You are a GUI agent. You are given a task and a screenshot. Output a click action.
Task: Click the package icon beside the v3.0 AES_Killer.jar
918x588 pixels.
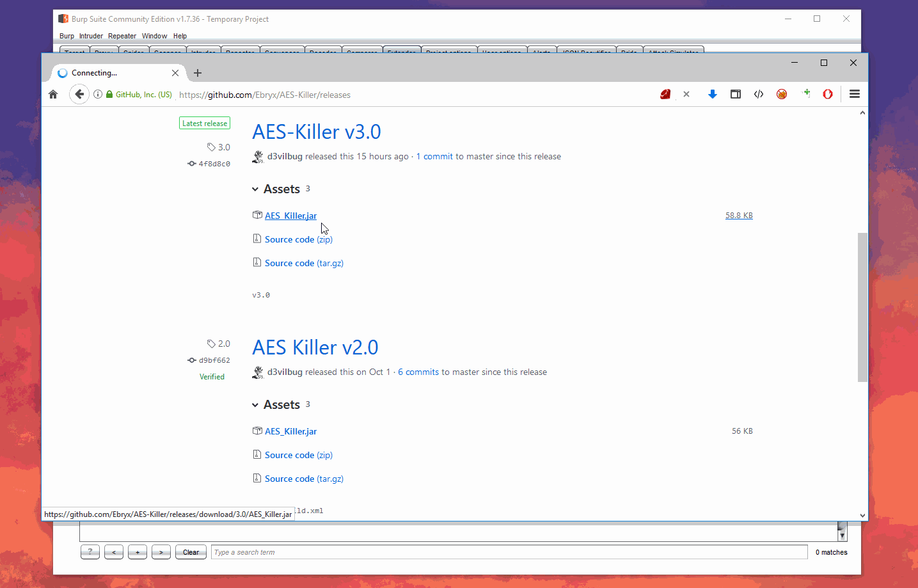point(257,215)
